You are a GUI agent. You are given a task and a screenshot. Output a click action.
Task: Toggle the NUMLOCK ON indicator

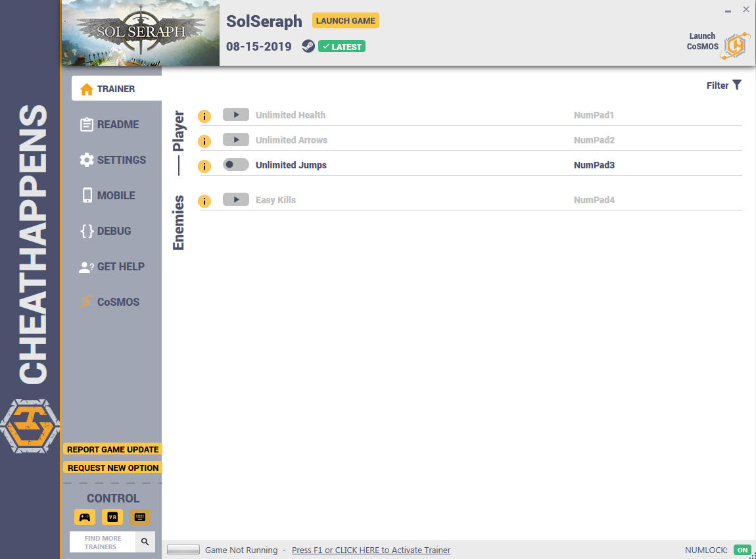pyautogui.click(x=742, y=550)
